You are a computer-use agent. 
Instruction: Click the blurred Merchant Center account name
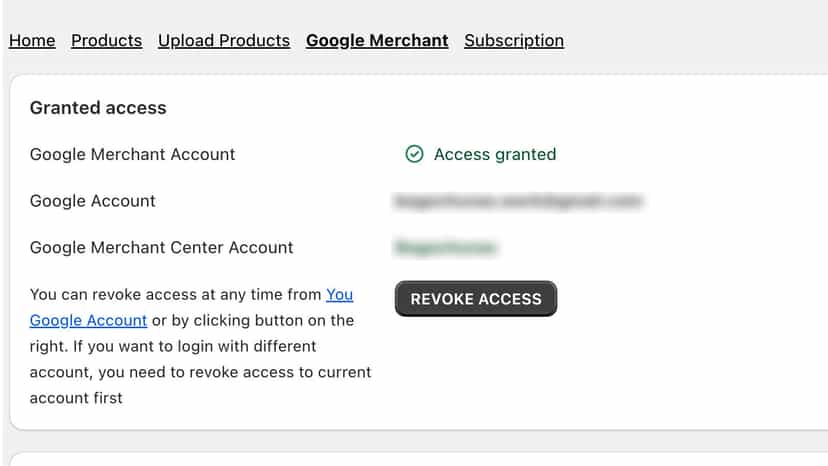pos(446,247)
